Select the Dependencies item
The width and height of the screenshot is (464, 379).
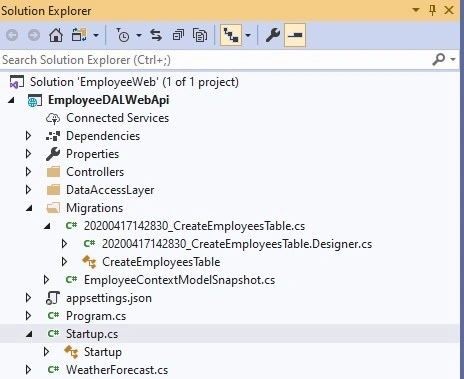pyautogui.click(x=103, y=136)
